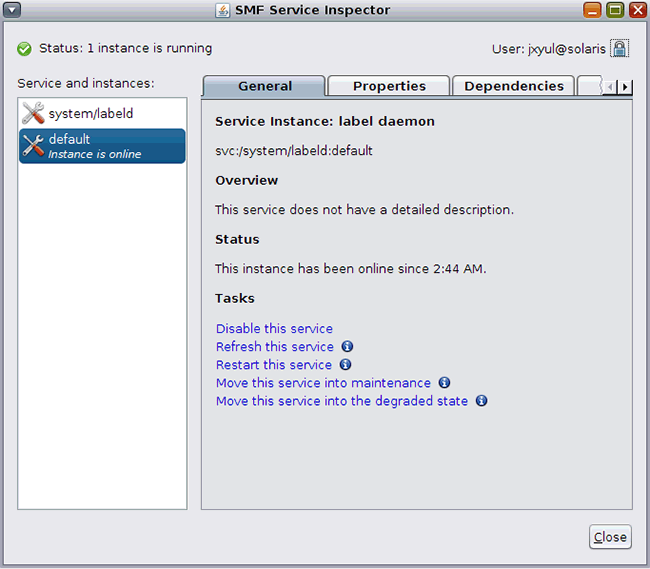Click the info icon beside the degraded state link
650x569 pixels.
[x=481, y=401]
